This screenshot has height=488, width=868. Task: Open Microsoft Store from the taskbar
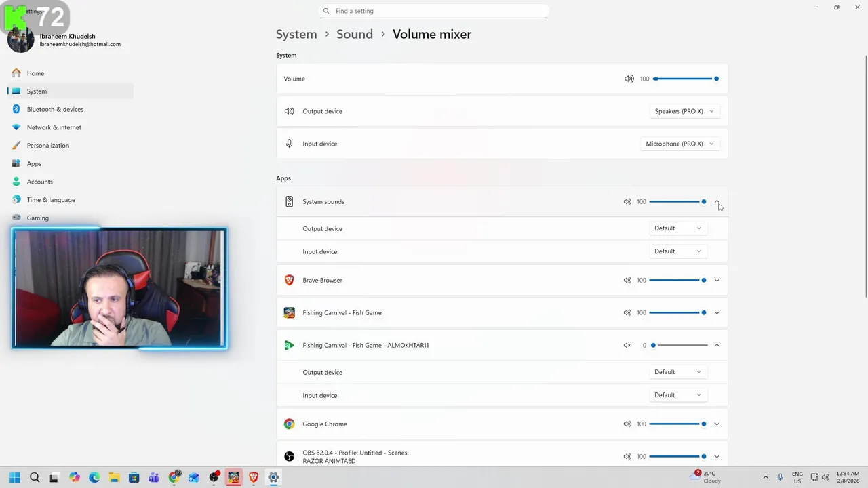[x=134, y=477]
